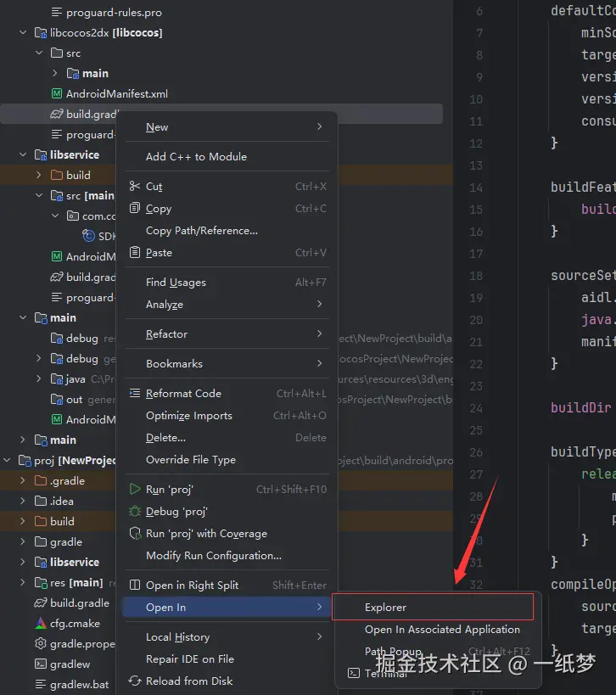Click the proguard-rules.pro file icon

57,13
